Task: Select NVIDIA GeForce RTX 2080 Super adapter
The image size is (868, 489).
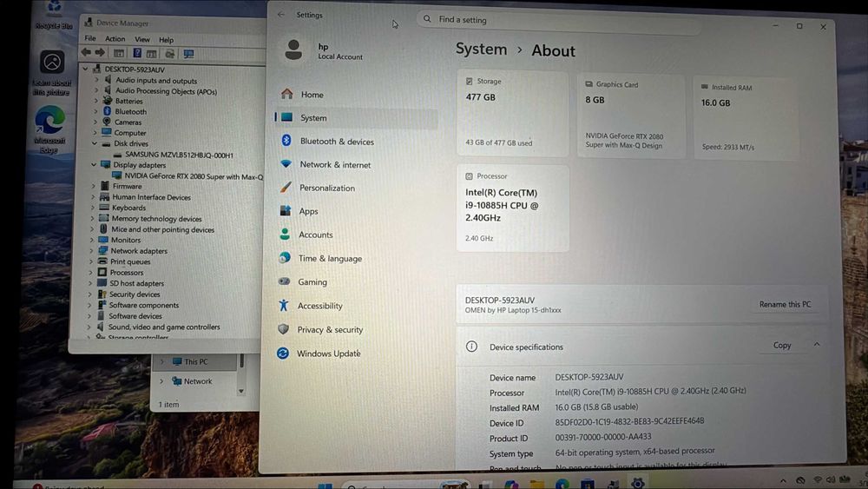Action: click(x=194, y=176)
